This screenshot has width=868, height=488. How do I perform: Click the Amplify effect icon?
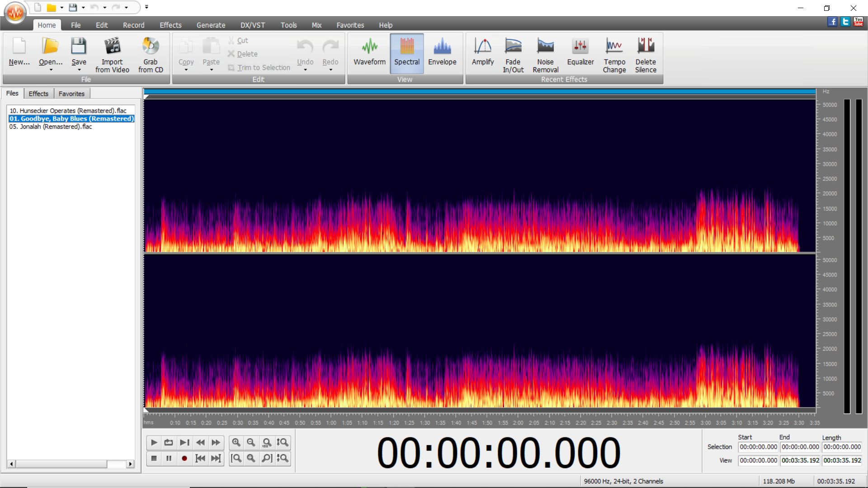point(482,46)
